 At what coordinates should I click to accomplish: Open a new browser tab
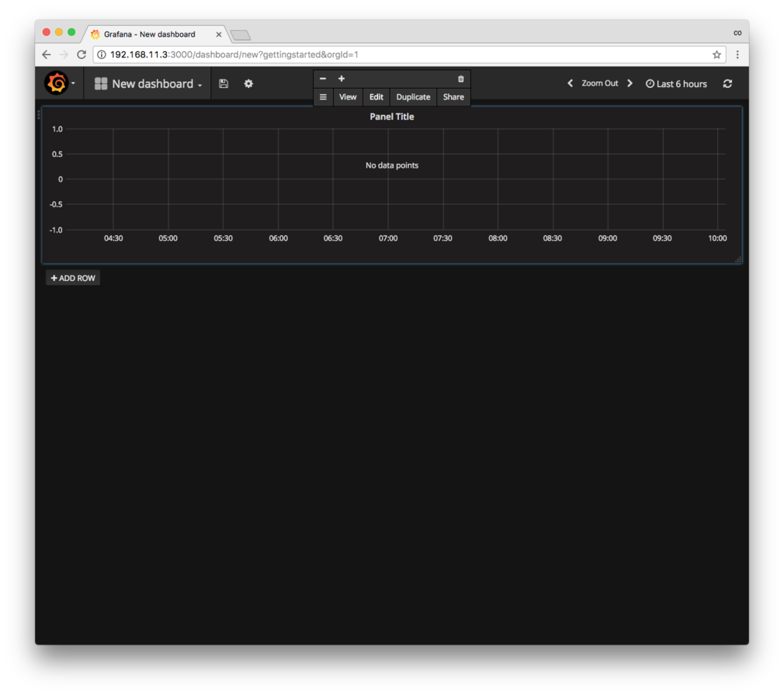coord(240,35)
